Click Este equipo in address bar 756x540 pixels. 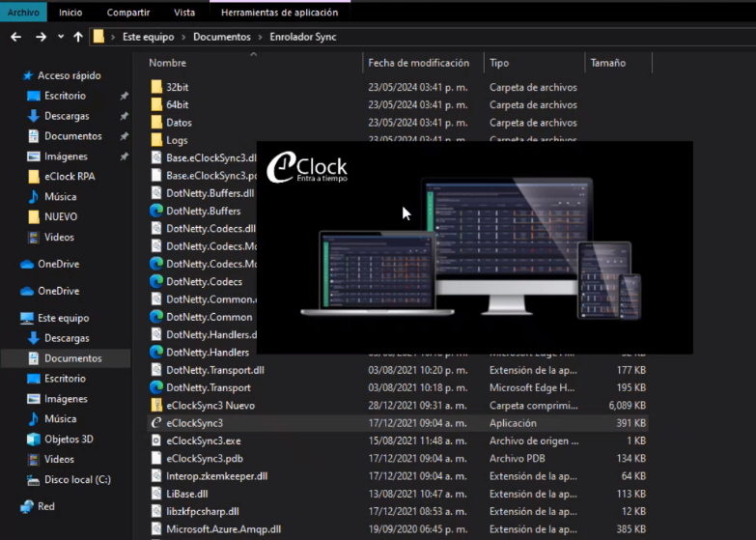pos(148,37)
